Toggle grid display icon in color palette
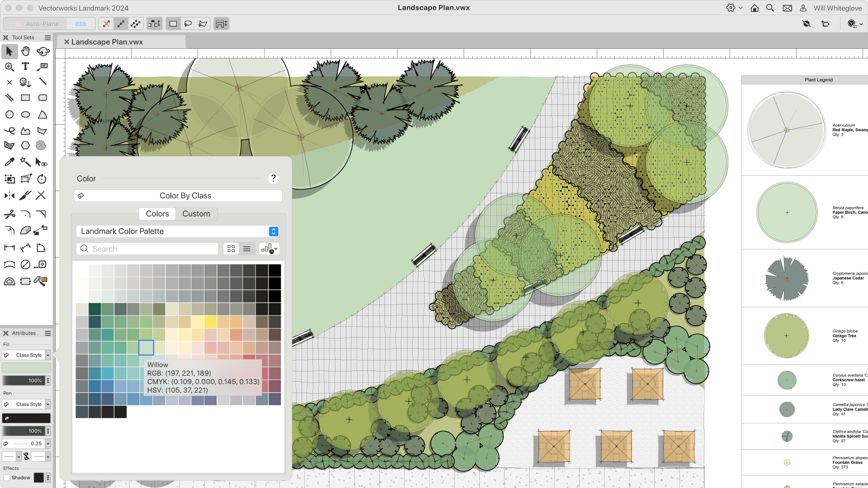 (x=231, y=249)
